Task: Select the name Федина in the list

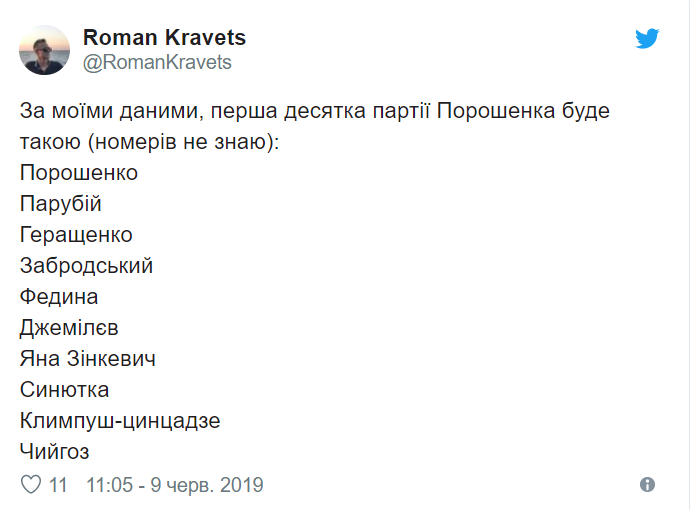Action: point(59,297)
